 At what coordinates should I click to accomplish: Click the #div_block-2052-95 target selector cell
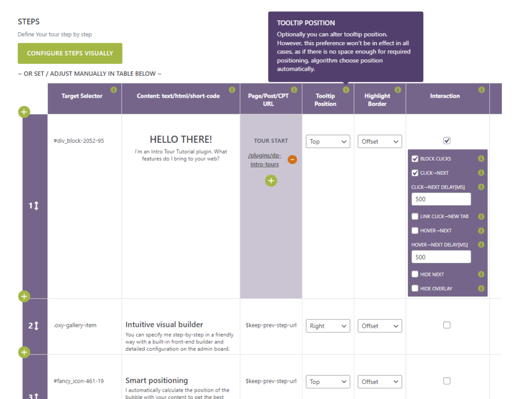click(x=78, y=141)
